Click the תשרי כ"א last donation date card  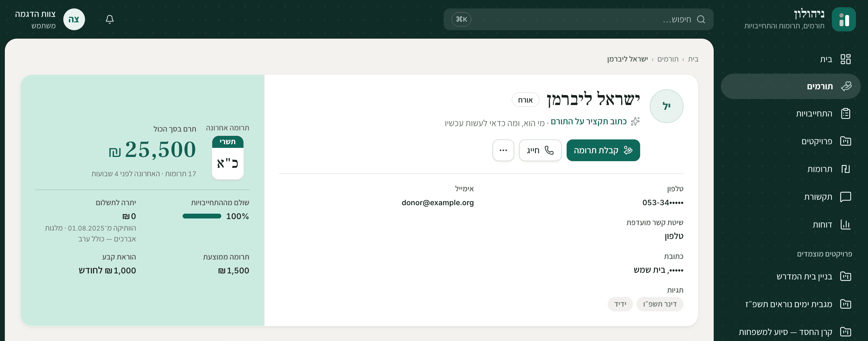(228, 158)
